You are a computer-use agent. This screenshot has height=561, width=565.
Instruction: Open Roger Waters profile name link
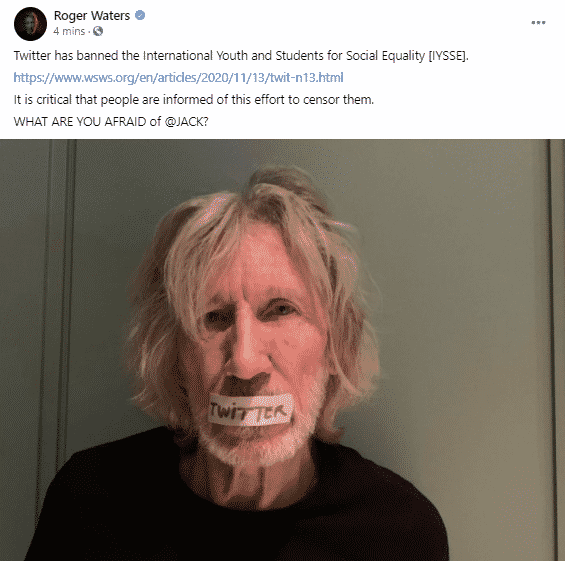point(92,15)
